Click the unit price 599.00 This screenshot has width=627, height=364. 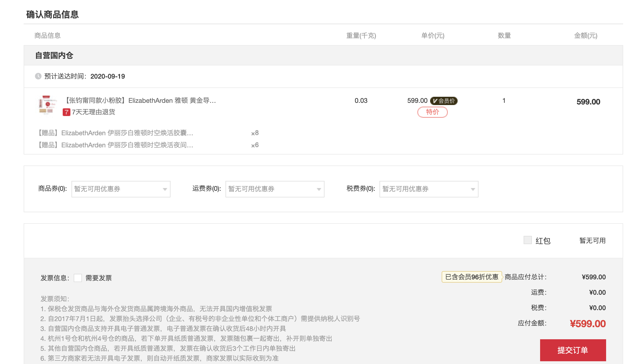[x=417, y=101]
